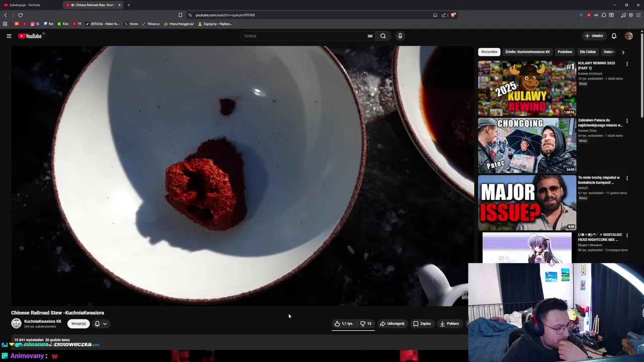Open Kulawy Rewind 2025 video thumbnail
The width and height of the screenshot is (644, 362).
527,88
